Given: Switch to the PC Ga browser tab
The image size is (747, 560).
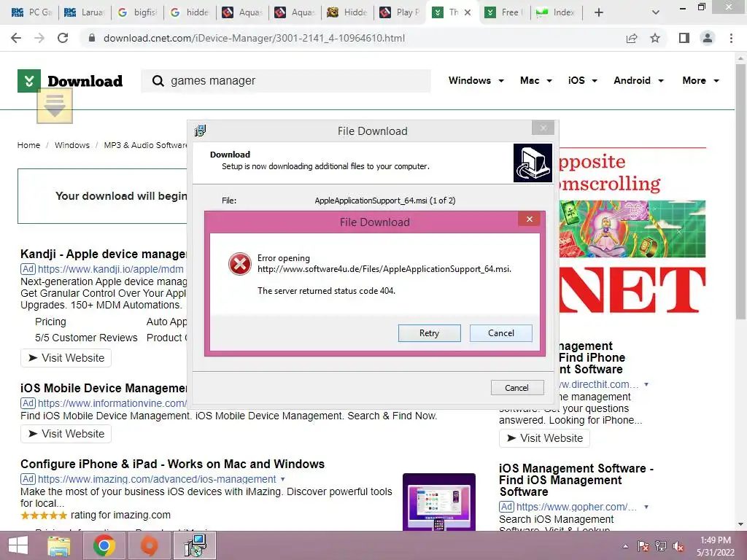Looking at the screenshot, I should coord(31,12).
